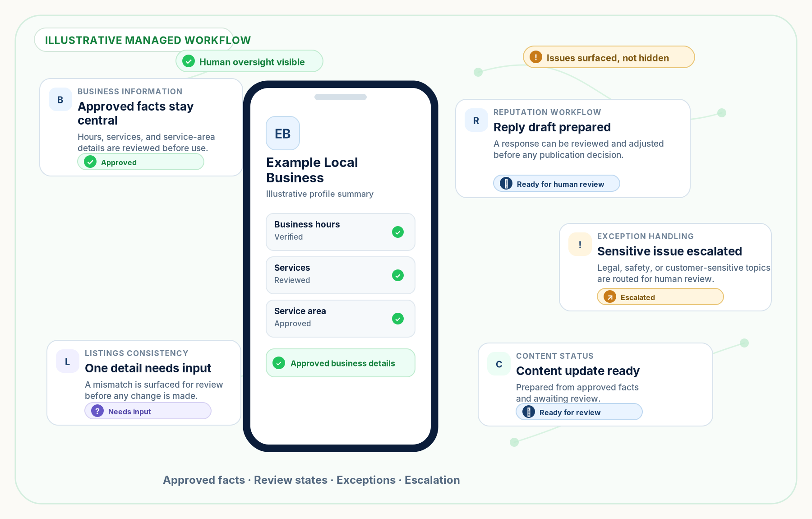The width and height of the screenshot is (812, 519).
Task: Click the EB business avatar in phone
Action: tap(283, 133)
